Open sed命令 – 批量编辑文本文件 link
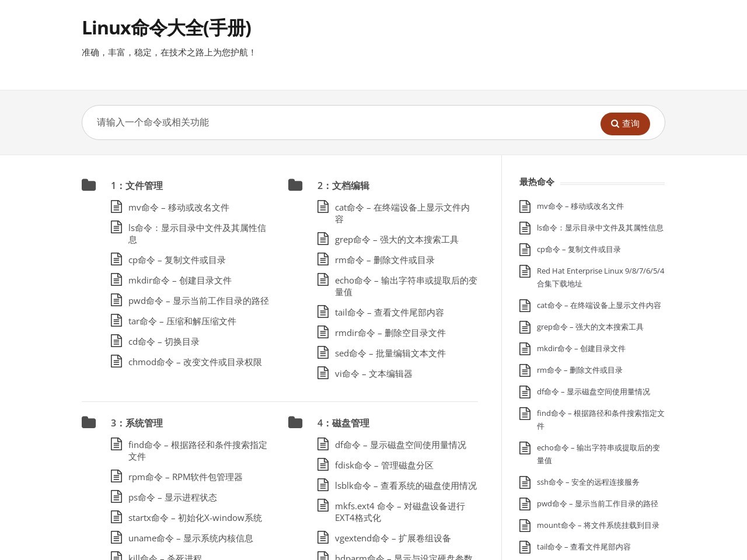 point(390,353)
